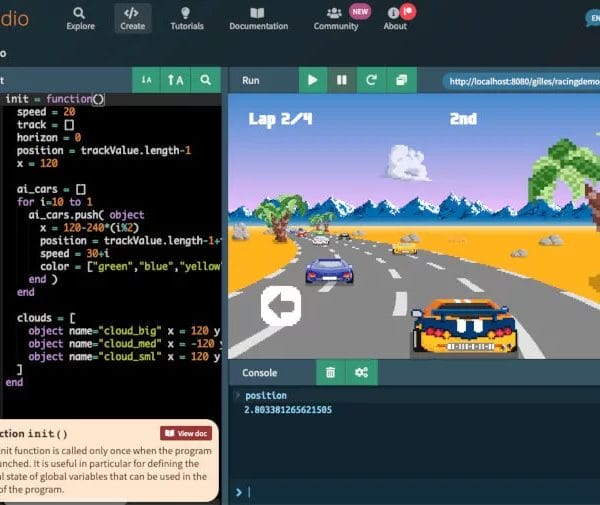Open the Create section

132,18
